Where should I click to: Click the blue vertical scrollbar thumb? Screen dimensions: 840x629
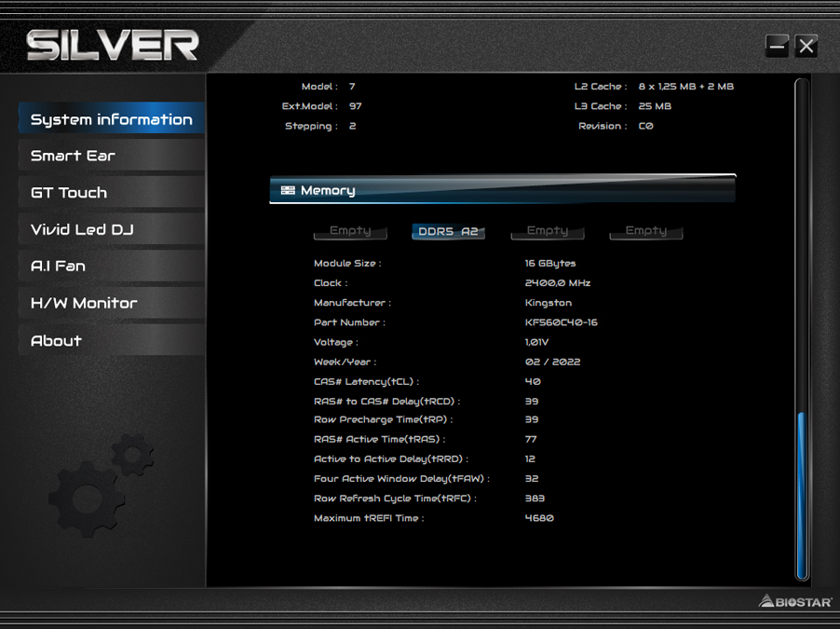tap(802, 496)
